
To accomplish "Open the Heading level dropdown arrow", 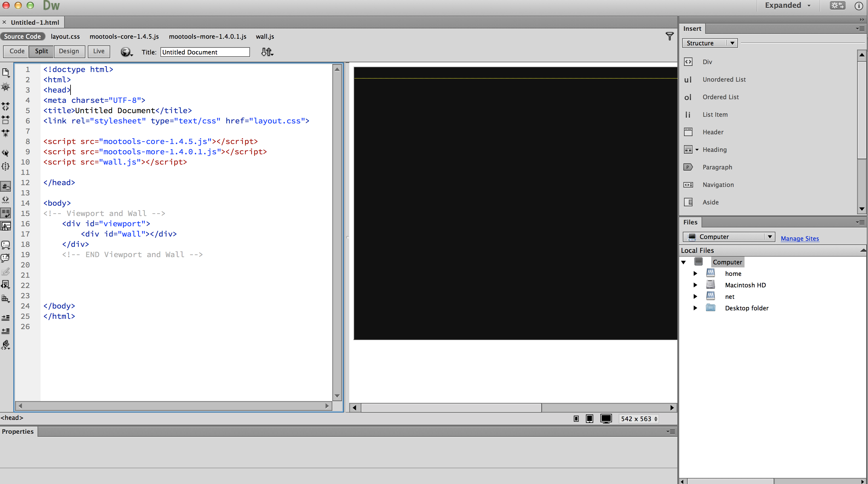I will (x=697, y=149).
